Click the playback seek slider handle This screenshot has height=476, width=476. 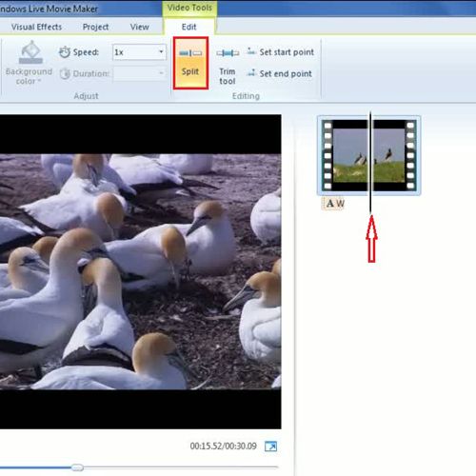point(77,467)
